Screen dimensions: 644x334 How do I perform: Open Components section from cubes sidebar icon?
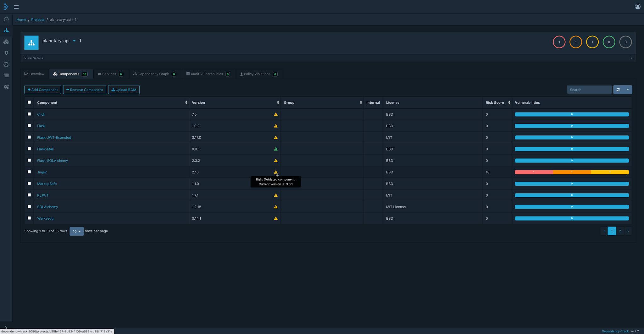pos(6,41)
